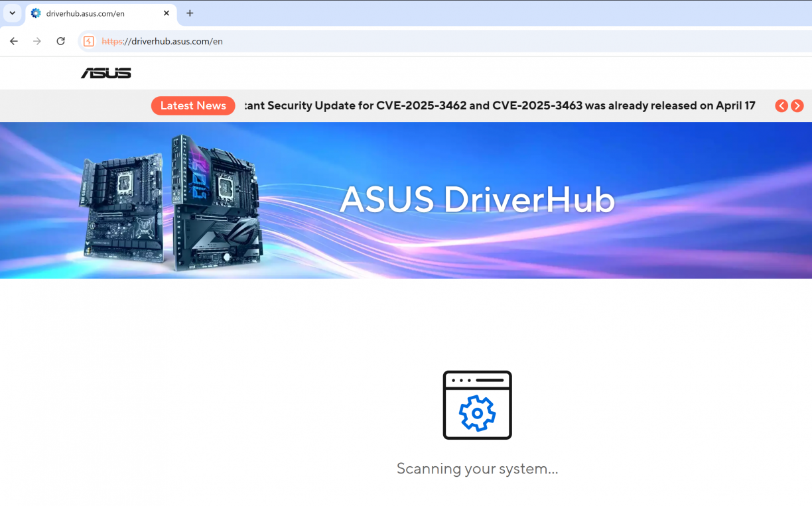Close the driverhub.asus.com tab
The image size is (812, 506).
167,13
